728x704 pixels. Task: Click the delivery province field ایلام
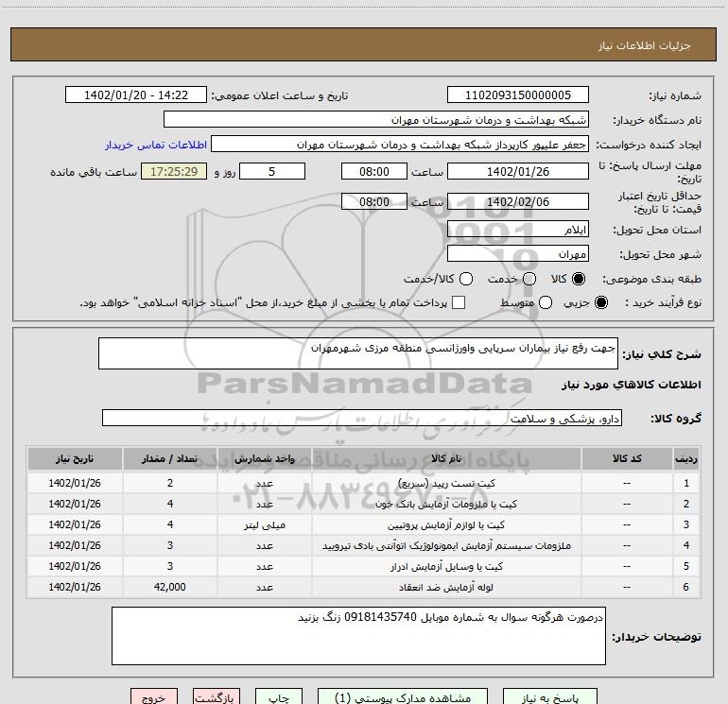[518, 229]
